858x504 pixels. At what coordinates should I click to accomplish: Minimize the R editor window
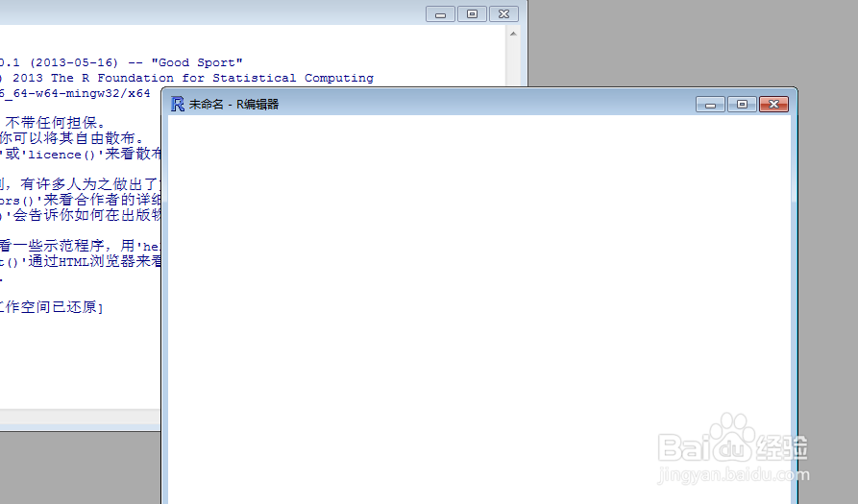coord(710,105)
